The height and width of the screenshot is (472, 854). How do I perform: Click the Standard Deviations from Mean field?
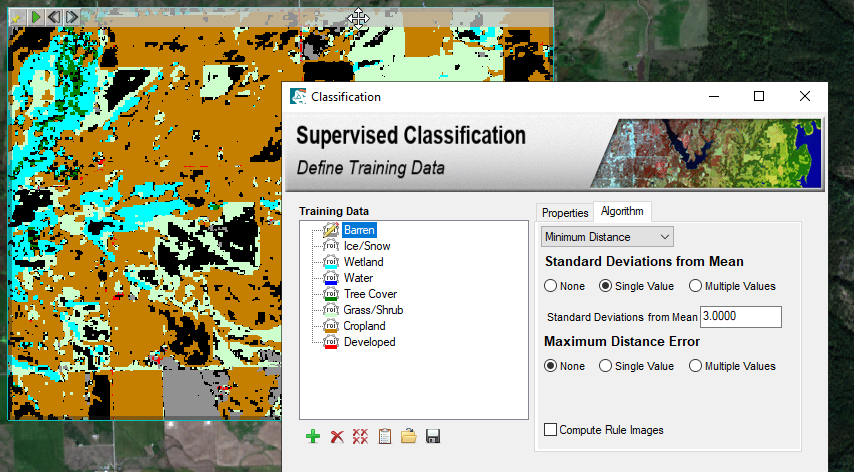point(740,317)
